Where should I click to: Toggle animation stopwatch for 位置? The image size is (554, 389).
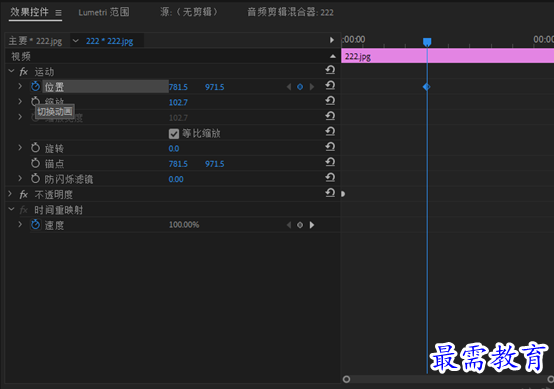35,86
